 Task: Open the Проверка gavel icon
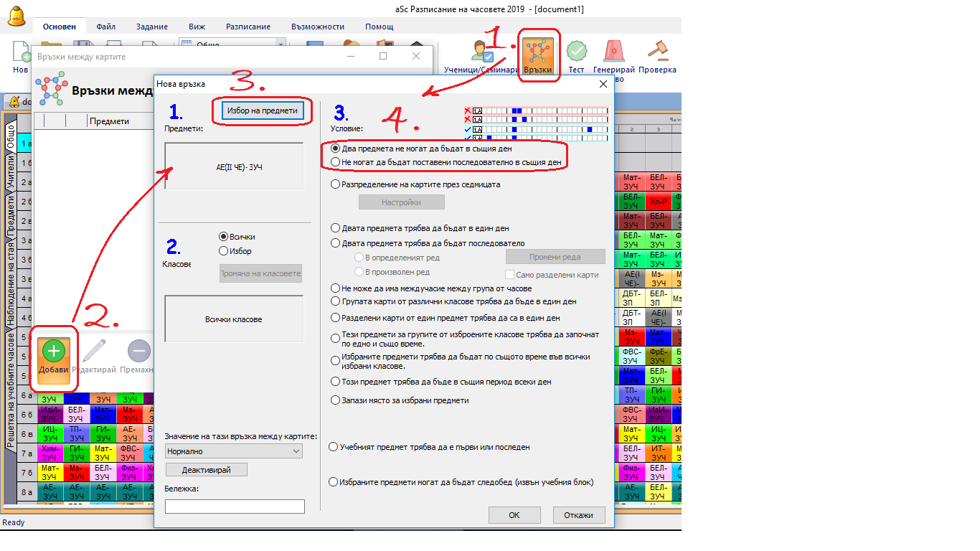657,55
